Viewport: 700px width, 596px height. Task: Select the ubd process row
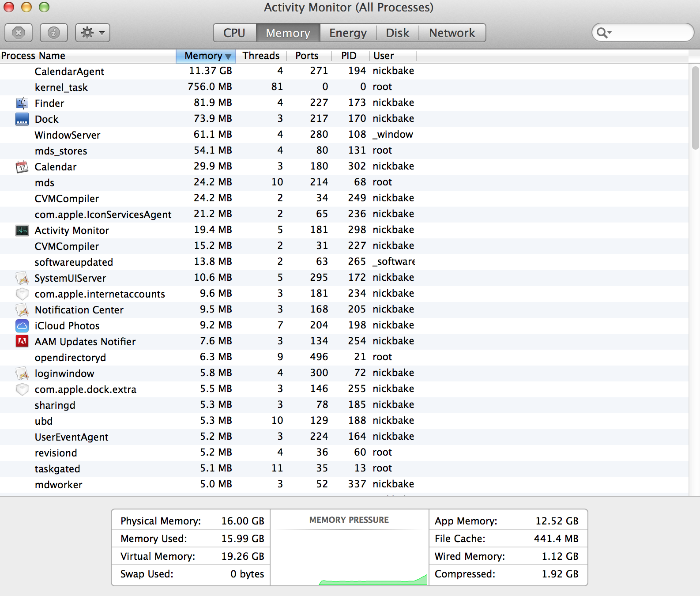344,421
